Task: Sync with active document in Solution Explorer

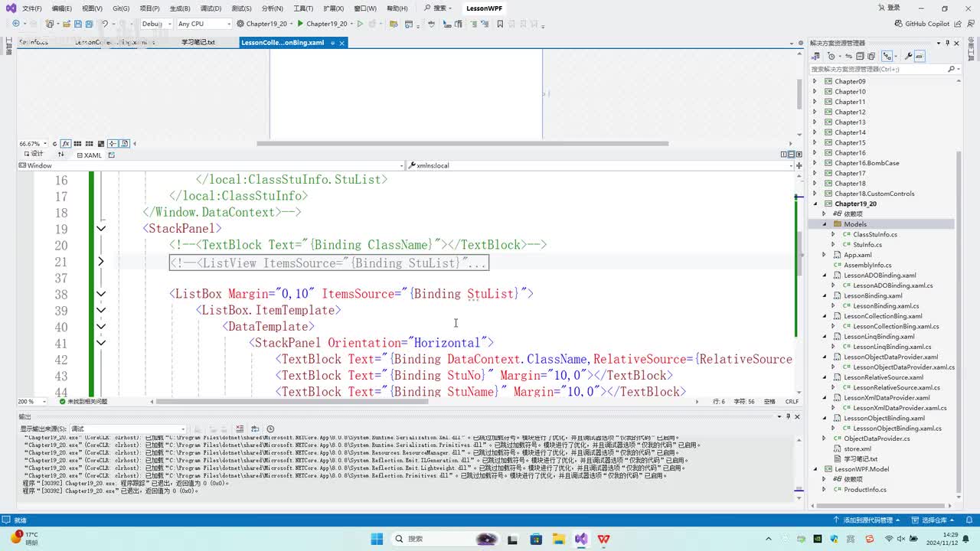Action: point(850,56)
